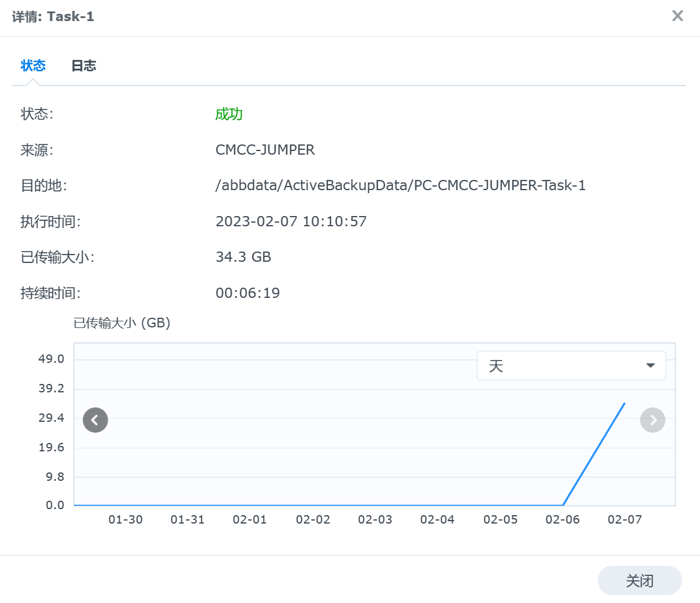Viewport: 700px width, 603px height.
Task: Select execution time 2023-02-07 10:10:57
Action: click(x=291, y=221)
